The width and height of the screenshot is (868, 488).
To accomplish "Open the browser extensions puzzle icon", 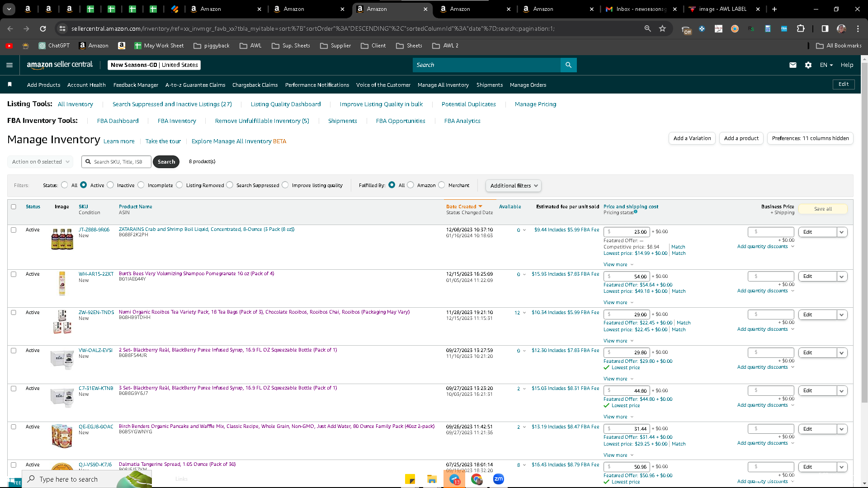I will (x=801, y=28).
